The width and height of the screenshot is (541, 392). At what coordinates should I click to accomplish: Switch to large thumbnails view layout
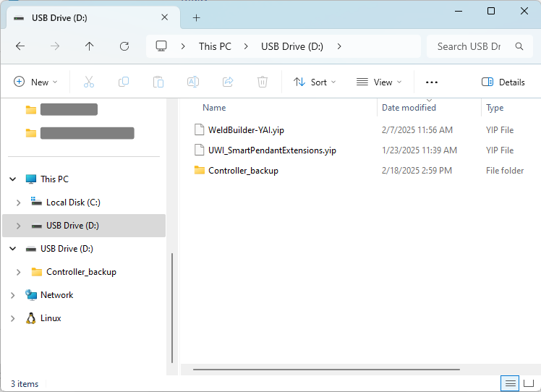point(529,383)
